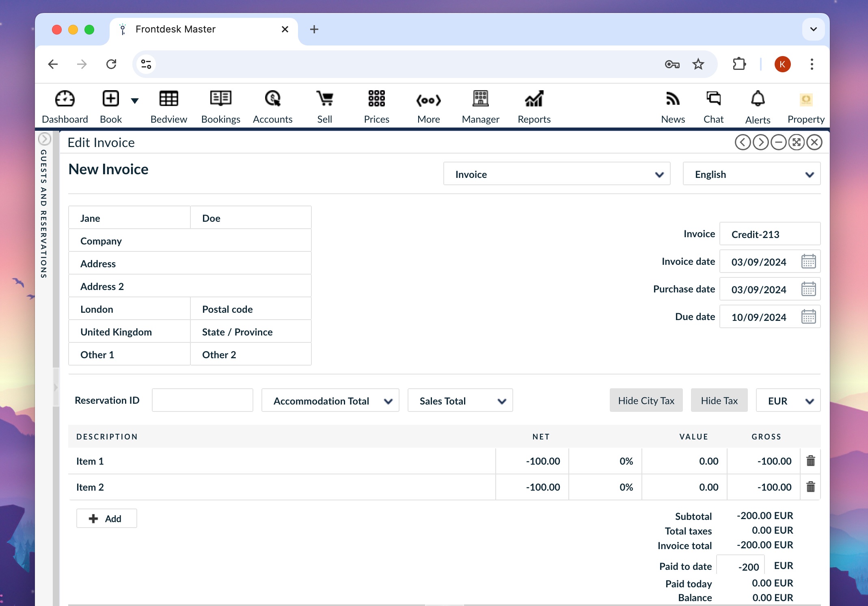Open the Accommodation Total dropdown

tap(330, 400)
